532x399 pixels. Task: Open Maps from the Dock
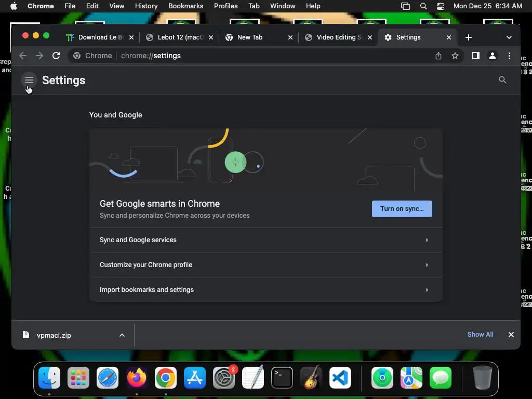tap(411, 378)
